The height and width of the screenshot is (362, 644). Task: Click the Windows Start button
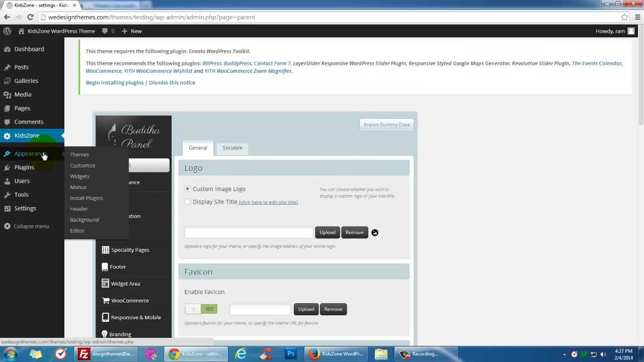(10, 354)
